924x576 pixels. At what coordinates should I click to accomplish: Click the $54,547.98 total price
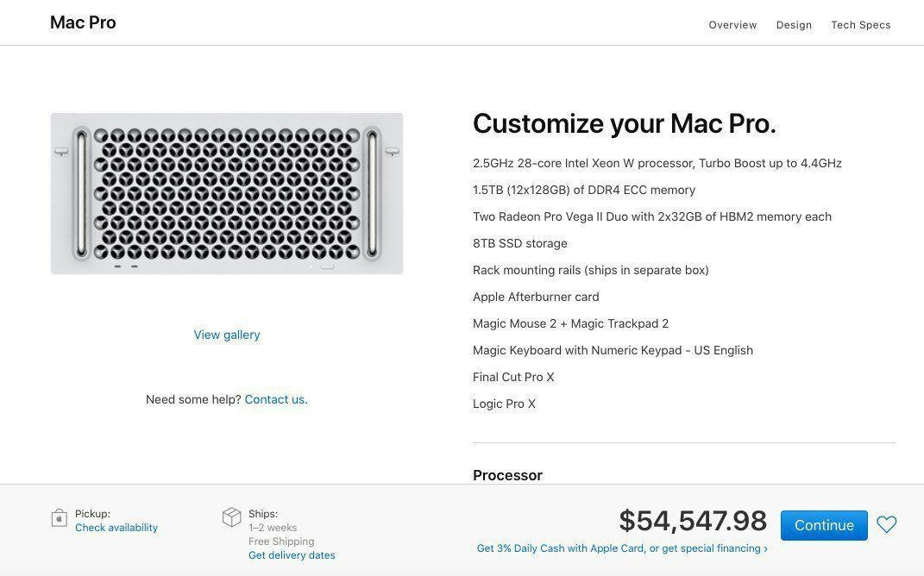coord(693,521)
